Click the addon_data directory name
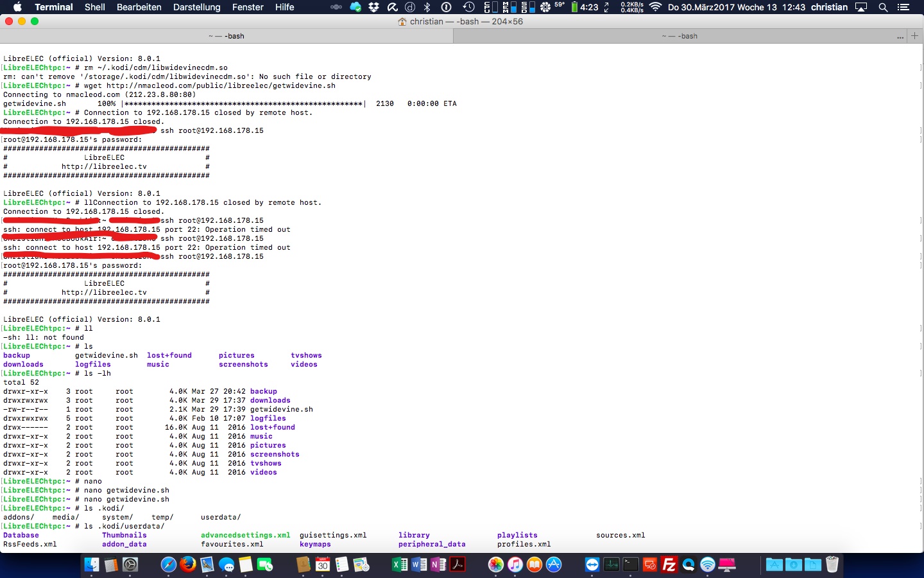This screenshot has height=578, width=924. click(124, 544)
